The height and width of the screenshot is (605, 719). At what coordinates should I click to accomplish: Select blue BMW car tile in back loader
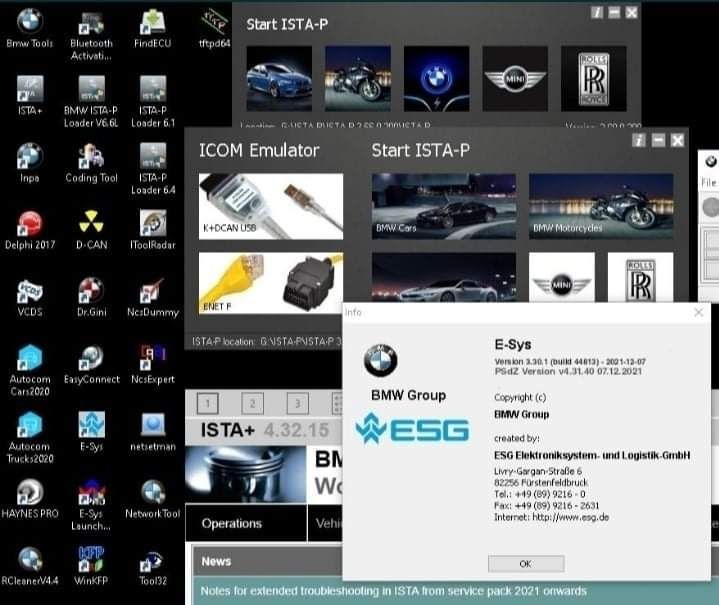(279, 78)
